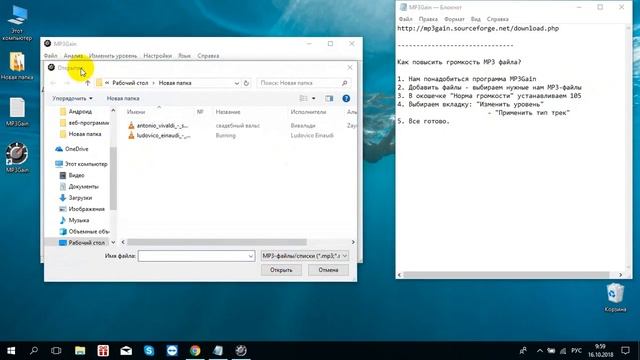Select the MP3Gain text file desktop icon
Viewport: 640px width, 360px height.
coord(17,111)
